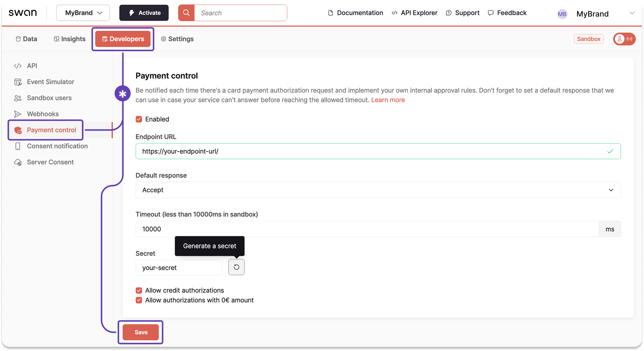Select the Webhooks sidebar item

[x=43, y=114]
